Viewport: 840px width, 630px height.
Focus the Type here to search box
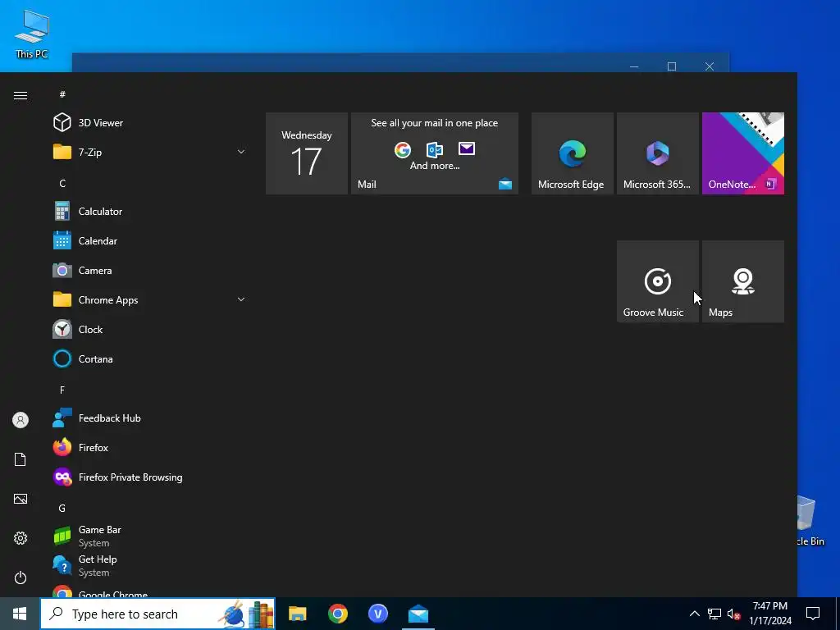pos(157,614)
